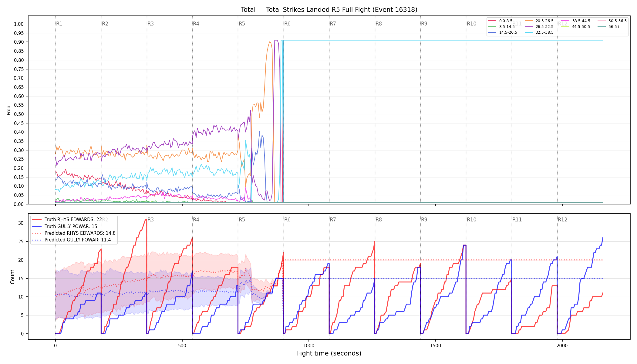The width and height of the screenshot is (637, 364).
Task: Click the orange line swatch for 20.5-26.5
Action: point(529,21)
